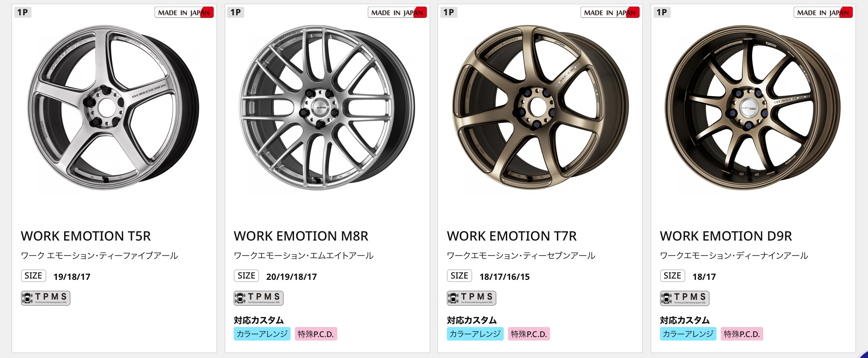Click the Made in Japan badge on T7R card

(x=610, y=13)
